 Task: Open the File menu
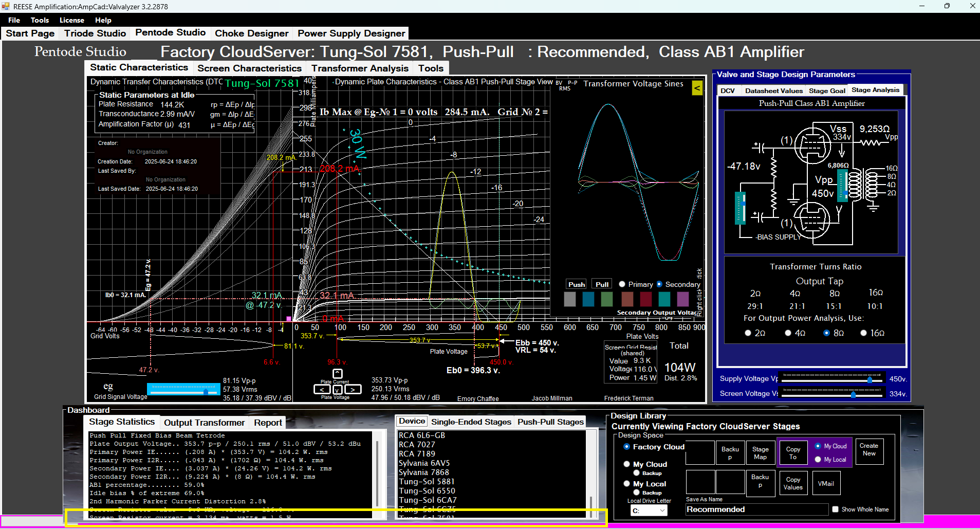tap(14, 20)
